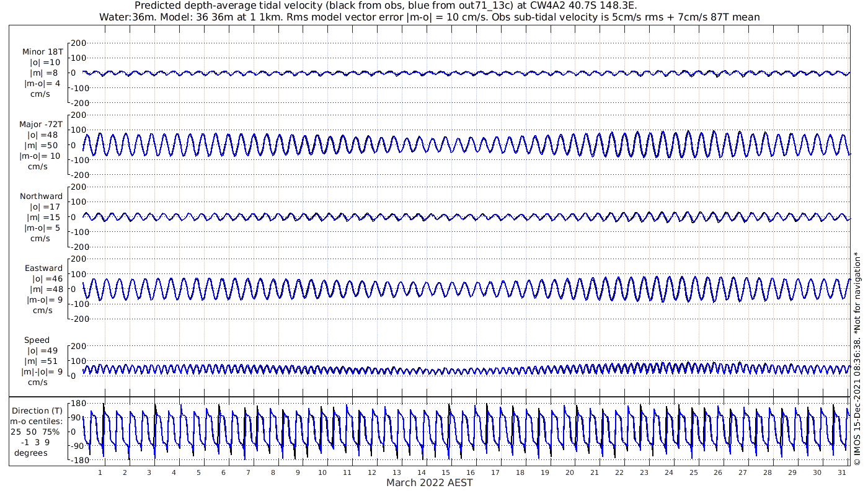The height and width of the screenshot is (496, 868).
Task: Click the subtitle line starting "Water:36m. Model"
Action: [429, 17]
